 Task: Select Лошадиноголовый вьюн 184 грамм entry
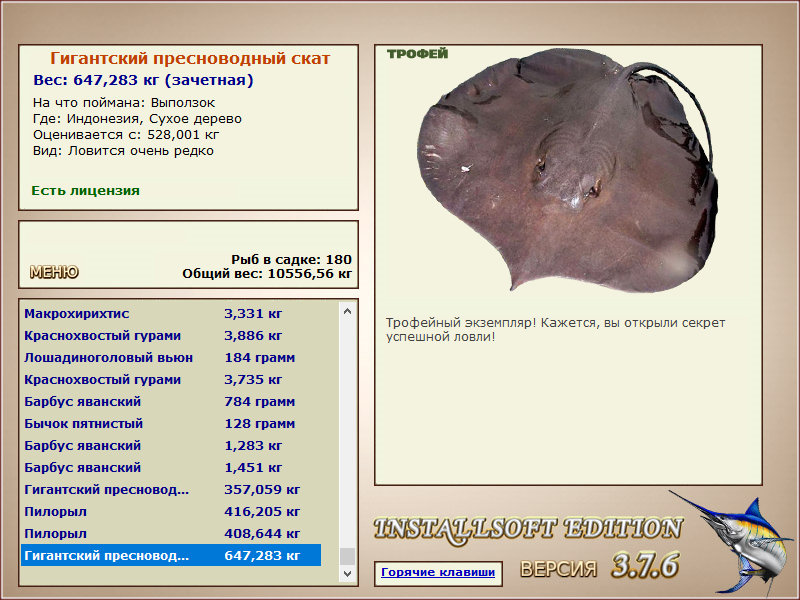click(171, 358)
